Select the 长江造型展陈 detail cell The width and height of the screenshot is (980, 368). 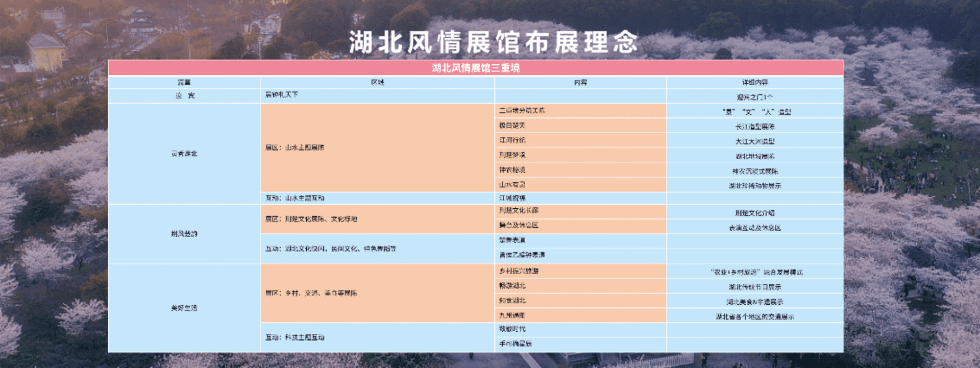[755, 127]
